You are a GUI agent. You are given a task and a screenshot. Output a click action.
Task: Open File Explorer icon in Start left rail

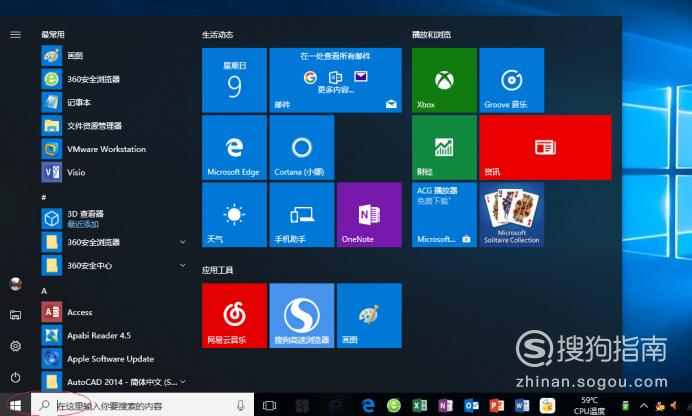coord(15,315)
